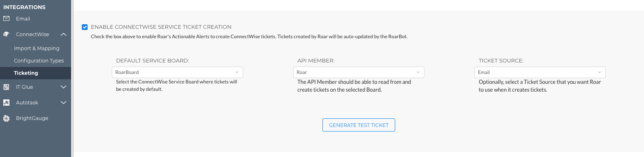
Task: Click the Email envelope icon in sidebar
Action: (6, 19)
